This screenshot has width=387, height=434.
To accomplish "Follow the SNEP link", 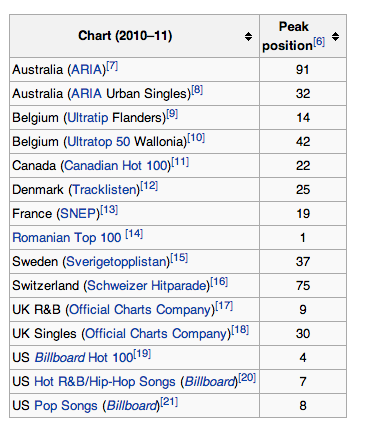I will [x=78, y=214].
